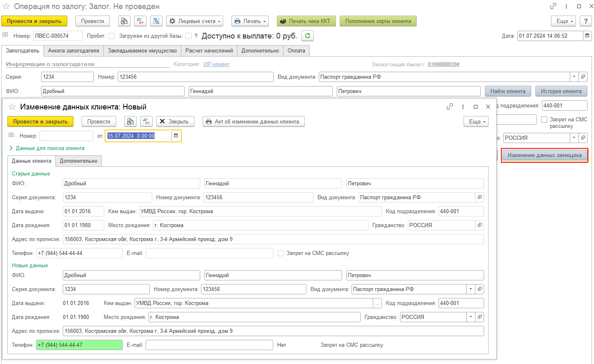The image size is (594, 364).
Task: Toggle Пробит checkbox
Action: coord(111,36)
